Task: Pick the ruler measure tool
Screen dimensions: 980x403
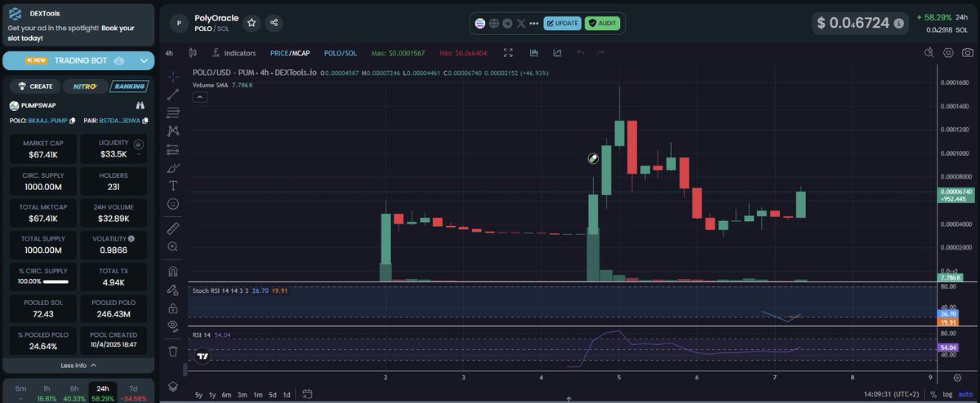Action: pyautogui.click(x=173, y=228)
